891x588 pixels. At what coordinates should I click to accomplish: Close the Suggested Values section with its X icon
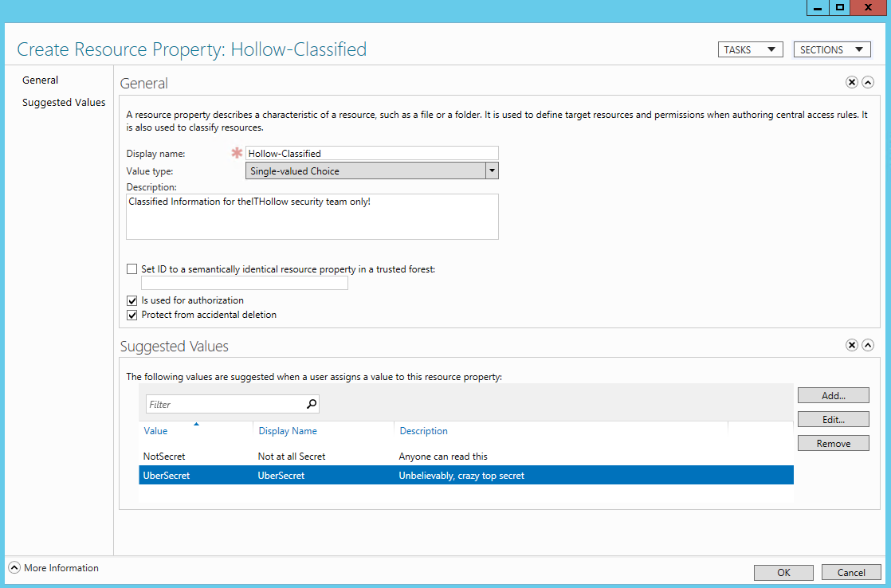click(x=852, y=345)
